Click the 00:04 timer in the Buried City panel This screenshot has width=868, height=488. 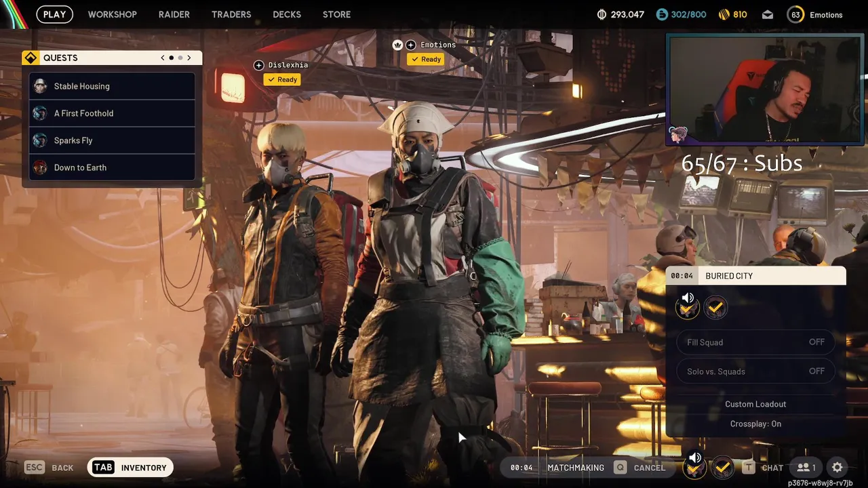coord(682,276)
